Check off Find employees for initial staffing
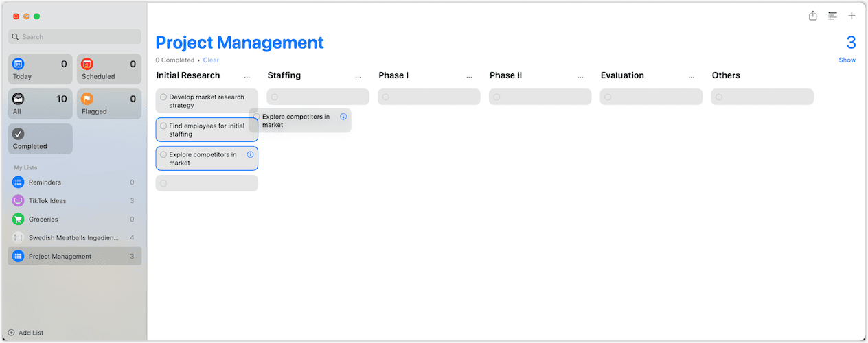The height and width of the screenshot is (343, 868). pyautogui.click(x=163, y=126)
